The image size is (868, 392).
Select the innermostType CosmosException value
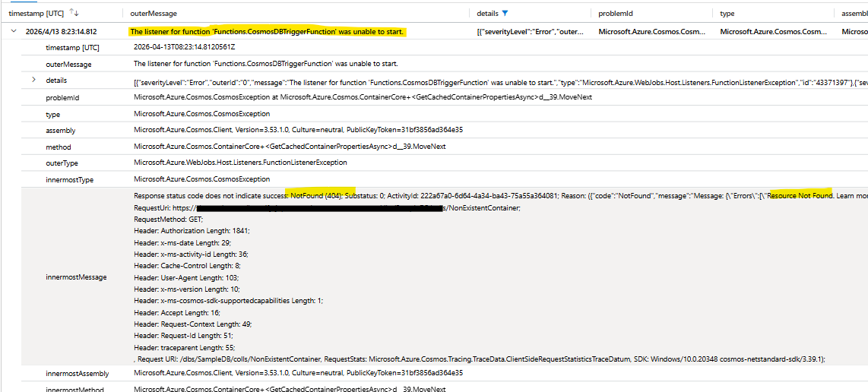click(x=201, y=179)
